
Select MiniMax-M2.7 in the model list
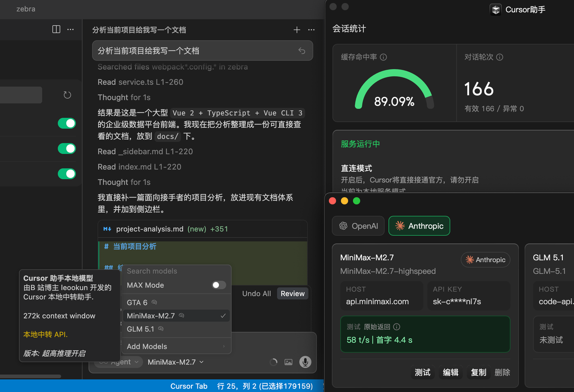176,316
